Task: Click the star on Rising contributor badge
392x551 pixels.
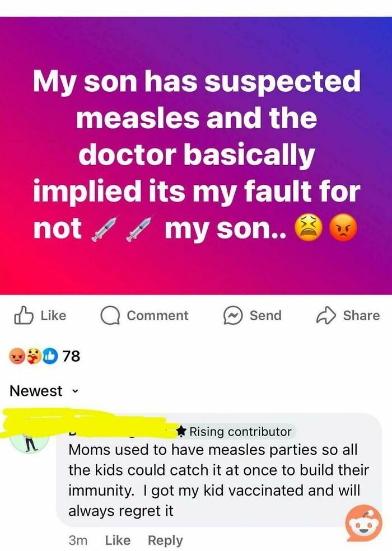Action: [x=181, y=432]
